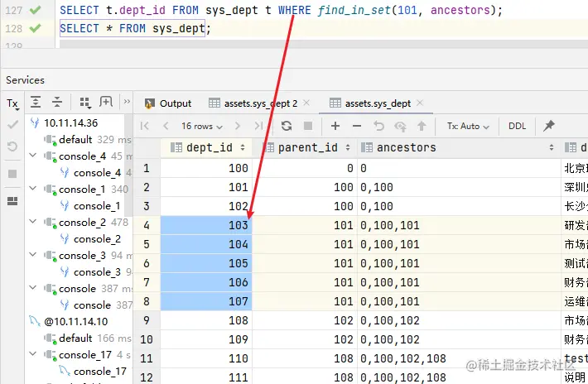This screenshot has height=384, width=588.
Task: Select dept_id cell 103
Action: click(x=206, y=225)
